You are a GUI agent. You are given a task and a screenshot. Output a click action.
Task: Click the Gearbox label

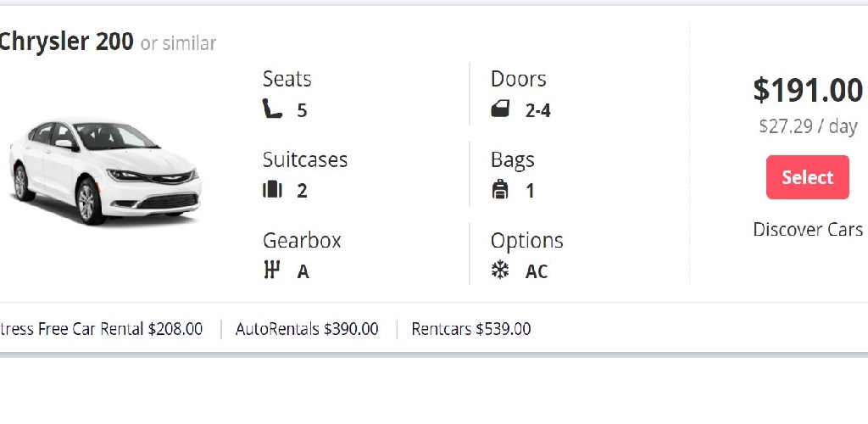pyautogui.click(x=302, y=240)
